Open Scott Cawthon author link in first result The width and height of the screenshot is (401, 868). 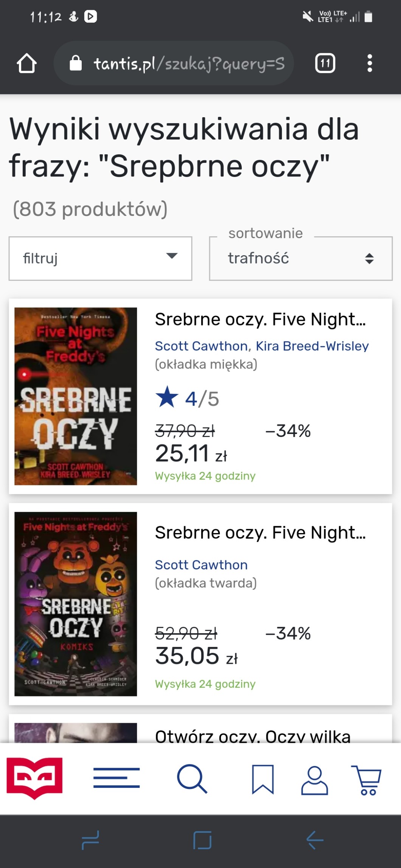(201, 346)
